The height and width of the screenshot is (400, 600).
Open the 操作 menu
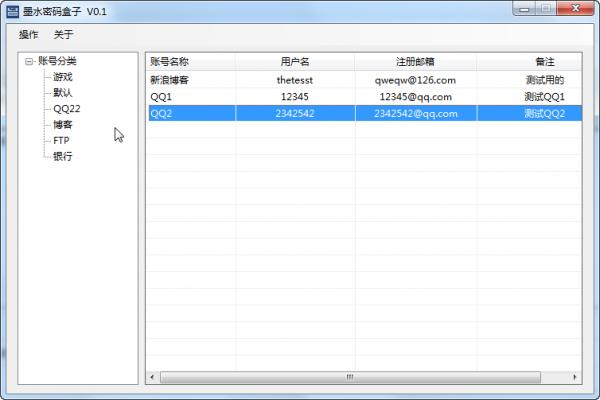(29, 35)
